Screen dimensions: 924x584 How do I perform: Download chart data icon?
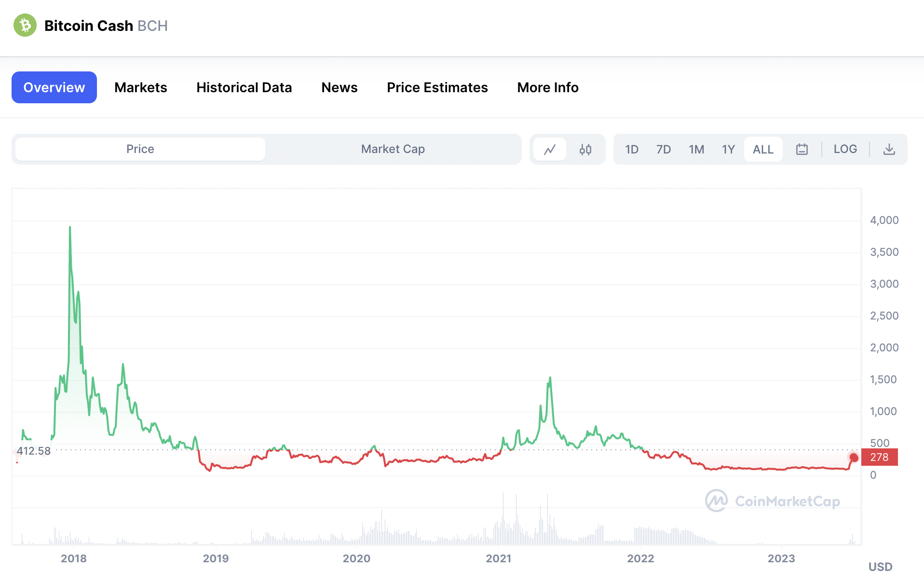[x=889, y=149]
